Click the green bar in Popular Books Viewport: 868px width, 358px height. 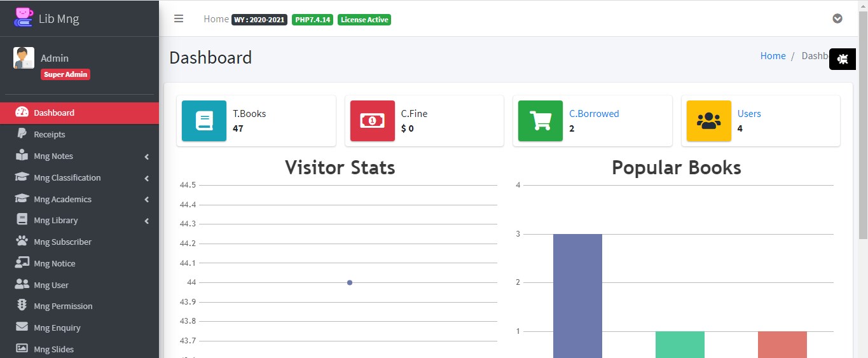coord(680,345)
